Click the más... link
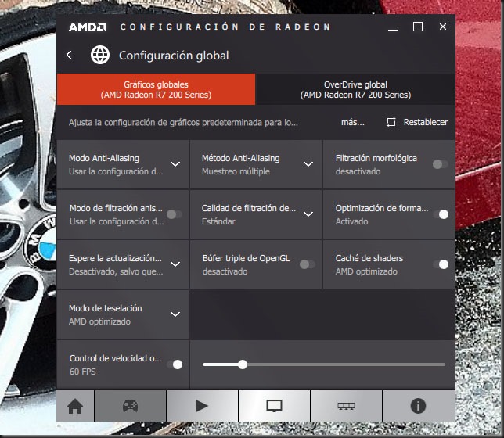 [x=353, y=122]
